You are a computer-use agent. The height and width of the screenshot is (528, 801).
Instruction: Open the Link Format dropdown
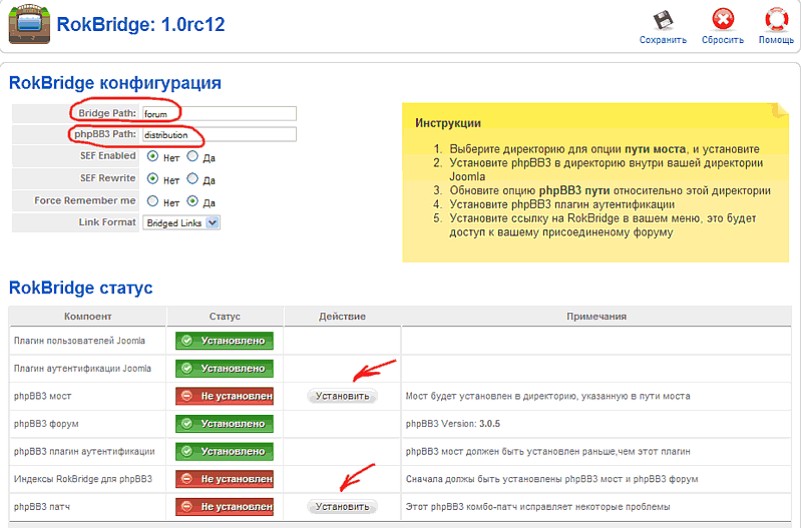click(181, 223)
